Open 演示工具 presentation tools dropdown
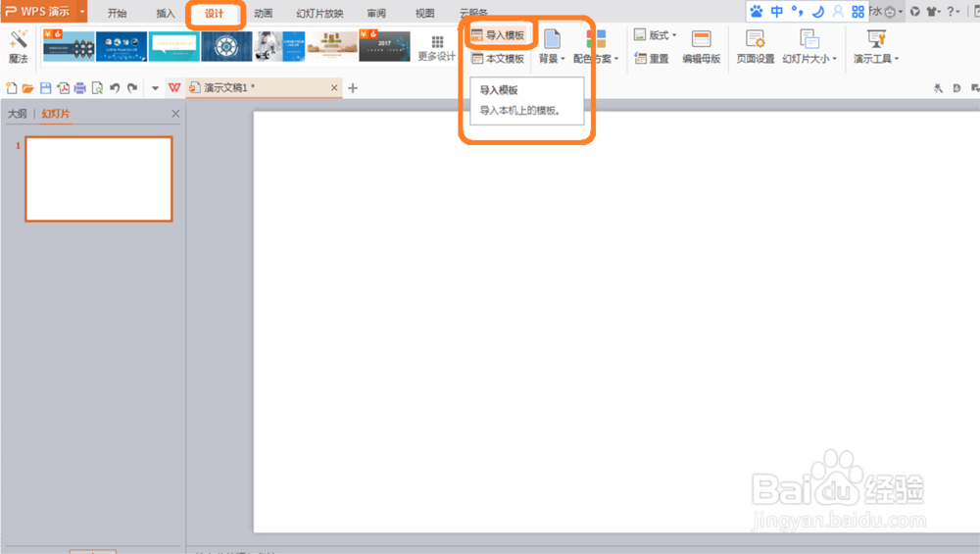980x554 pixels. coord(876,47)
